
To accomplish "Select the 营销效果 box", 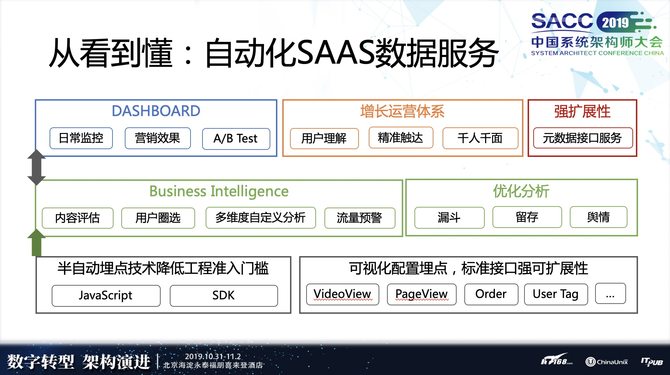I will (158, 138).
